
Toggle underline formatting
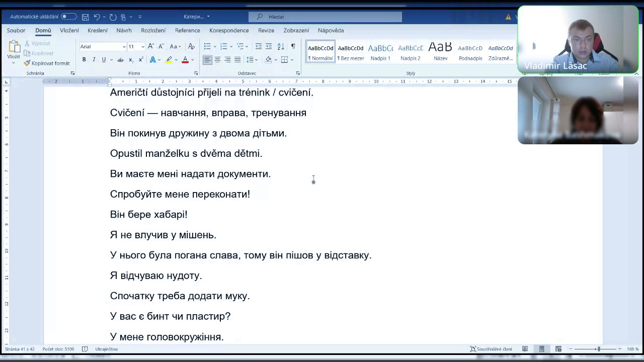104,60
